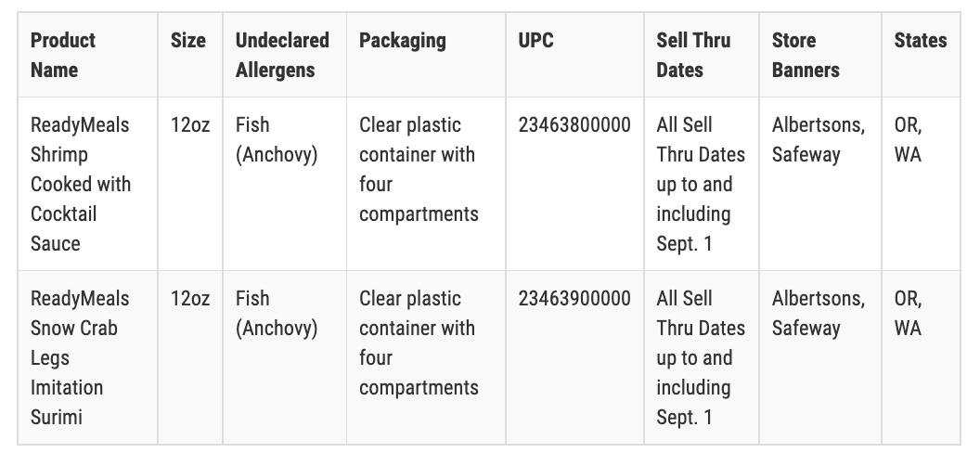
Task: Click UPC 23463800000 value
Action: point(574,125)
